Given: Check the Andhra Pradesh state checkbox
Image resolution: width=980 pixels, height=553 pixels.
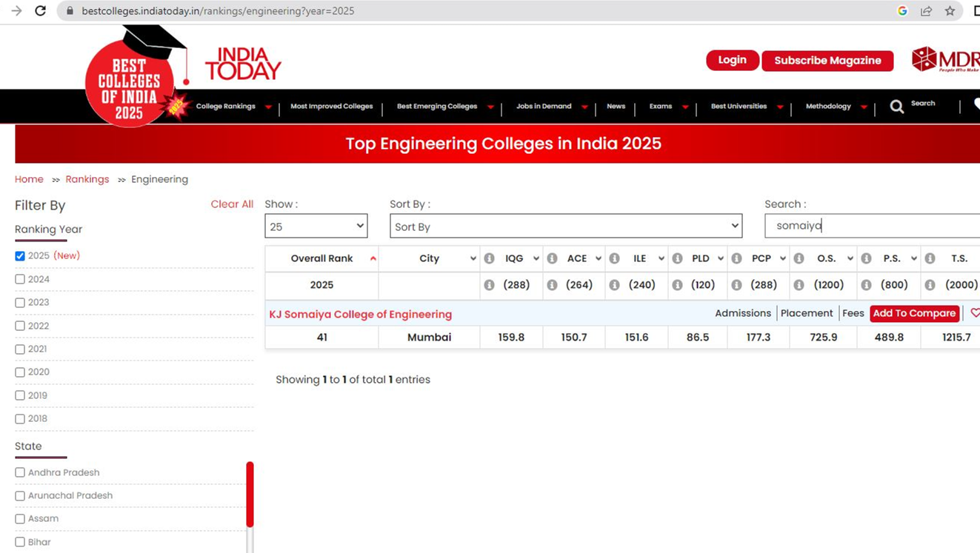Looking at the screenshot, I should [20, 472].
